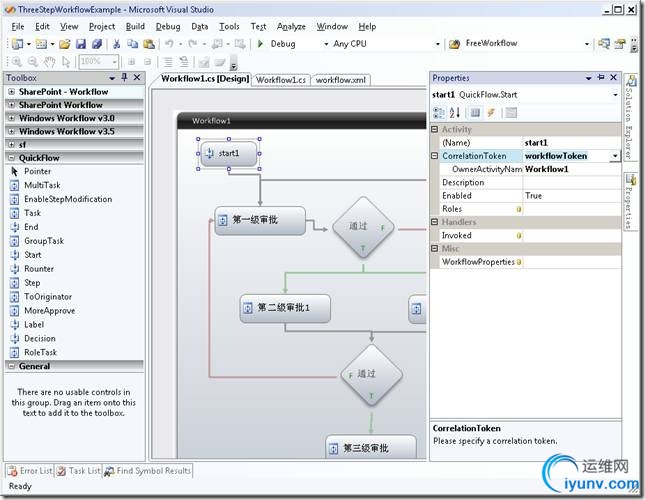Pin the Properties panel with pushpin
Screen dimensions: 645x500
601,77
